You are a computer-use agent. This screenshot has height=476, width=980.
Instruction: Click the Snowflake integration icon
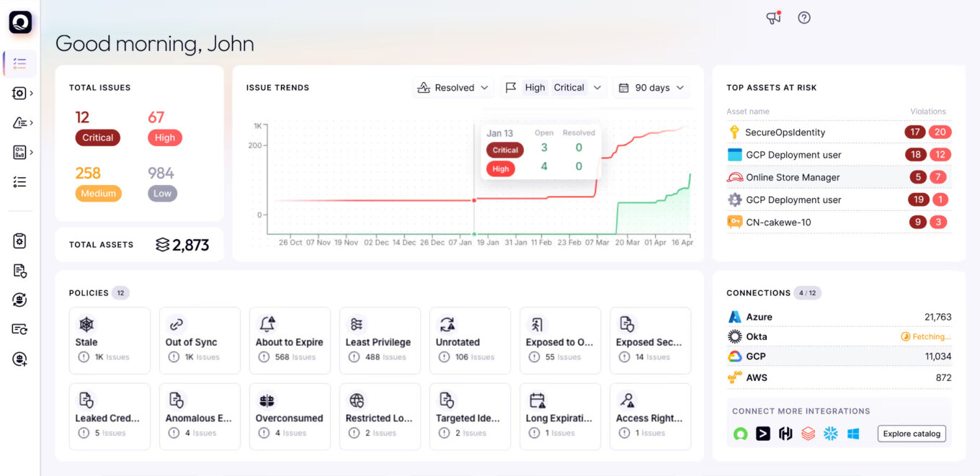tap(830, 434)
